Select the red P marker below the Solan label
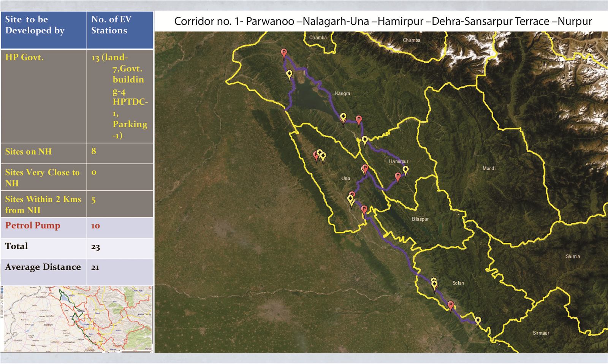 (451, 306)
